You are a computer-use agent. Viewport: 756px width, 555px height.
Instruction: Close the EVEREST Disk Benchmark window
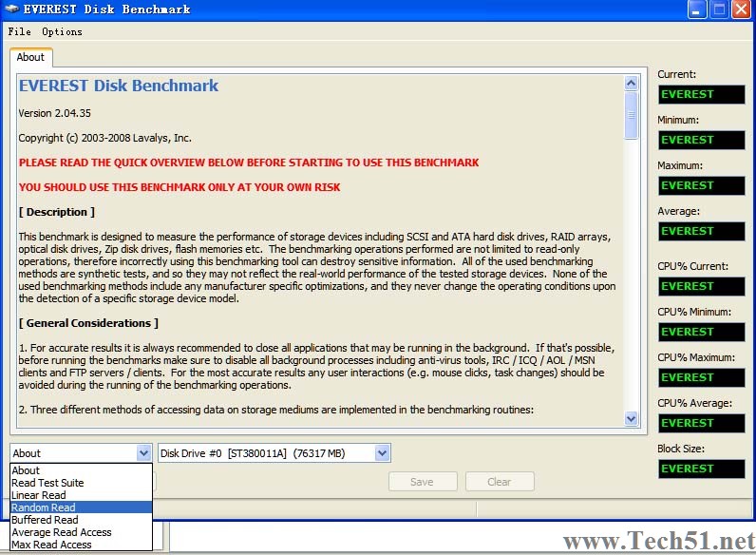(741, 10)
